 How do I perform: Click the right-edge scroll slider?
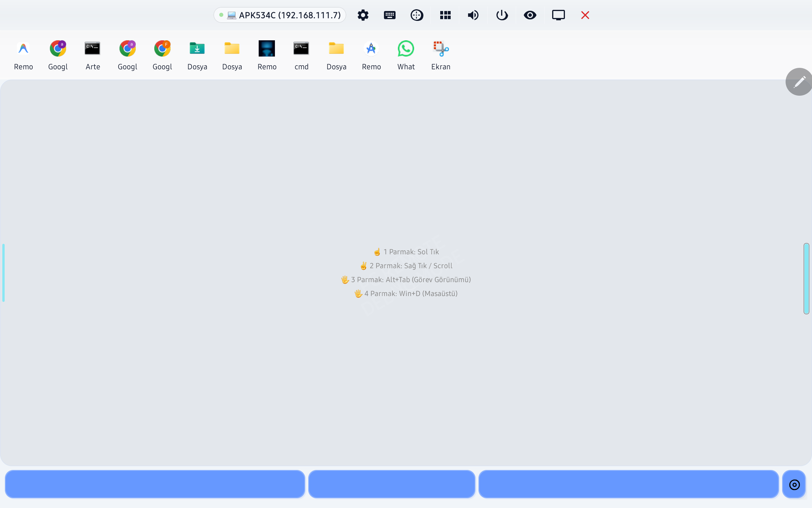806,279
